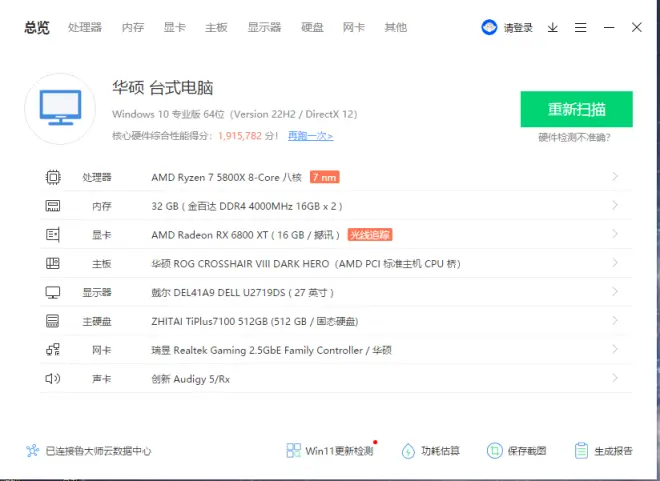Click 保存截图 to save screenshot

[x=517, y=451]
